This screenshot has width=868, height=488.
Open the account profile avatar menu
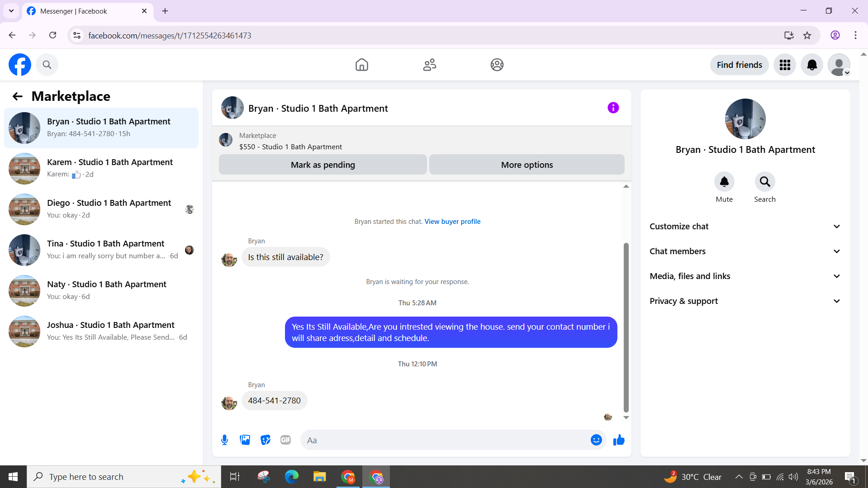click(x=839, y=65)
